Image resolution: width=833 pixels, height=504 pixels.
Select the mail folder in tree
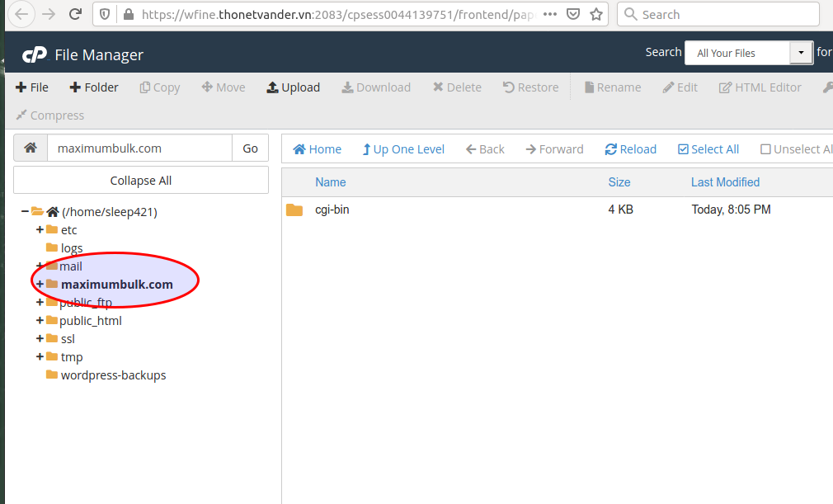click(71, 266)
